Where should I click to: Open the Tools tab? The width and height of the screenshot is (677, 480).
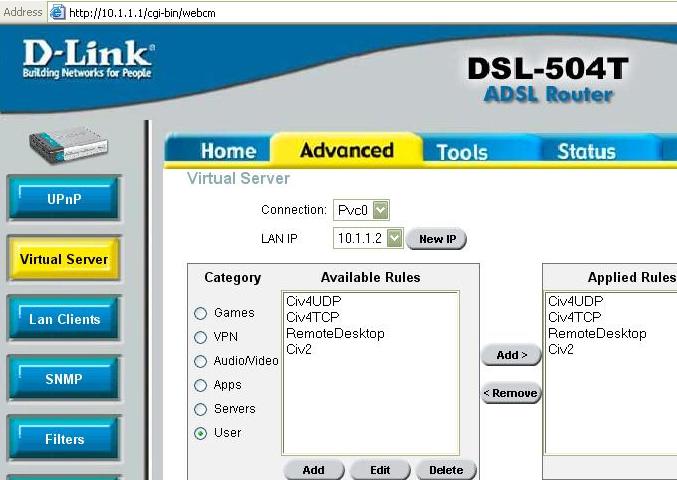click(462, 152)
